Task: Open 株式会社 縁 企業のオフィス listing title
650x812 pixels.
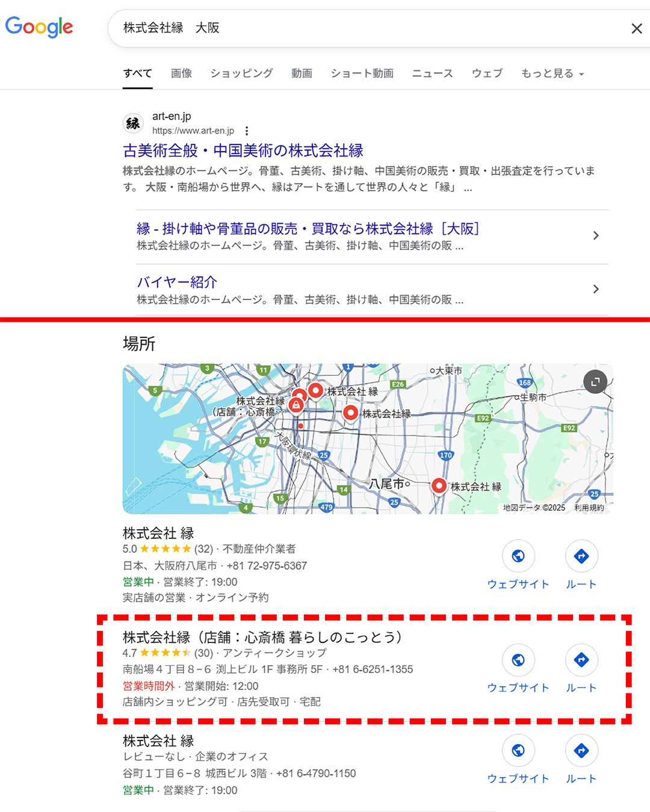Action: (158, 740)
